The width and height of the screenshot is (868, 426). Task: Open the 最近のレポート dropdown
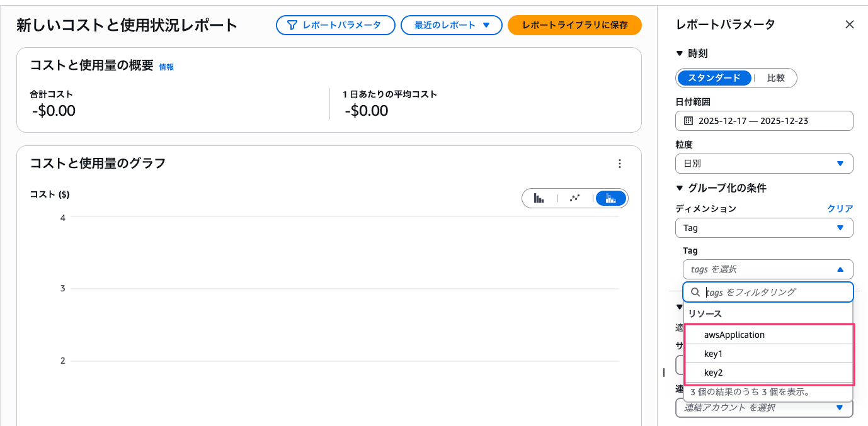click(451, 25)
